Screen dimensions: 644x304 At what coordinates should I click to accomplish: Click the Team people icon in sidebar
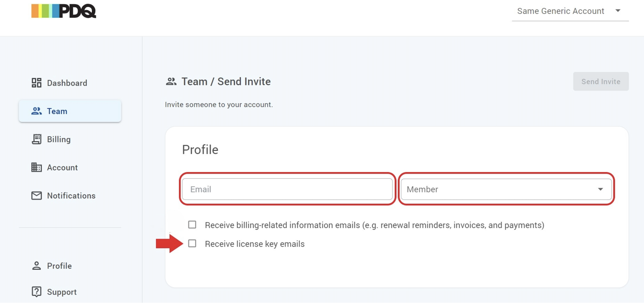(x=36, y=111)
